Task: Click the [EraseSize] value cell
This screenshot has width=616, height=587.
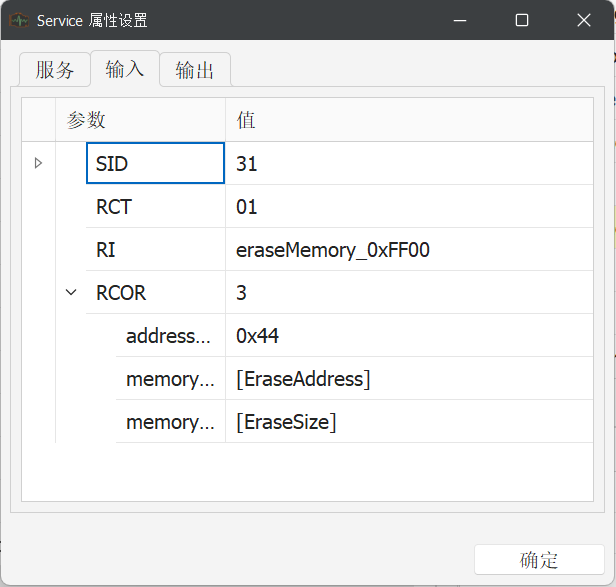Action: pos(409,422)
